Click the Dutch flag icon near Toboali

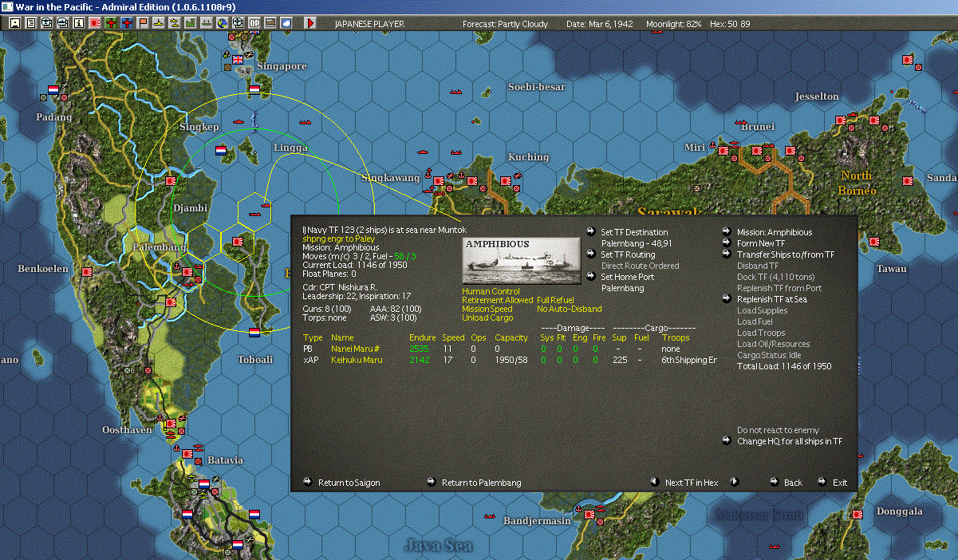(x=254, y=332)
